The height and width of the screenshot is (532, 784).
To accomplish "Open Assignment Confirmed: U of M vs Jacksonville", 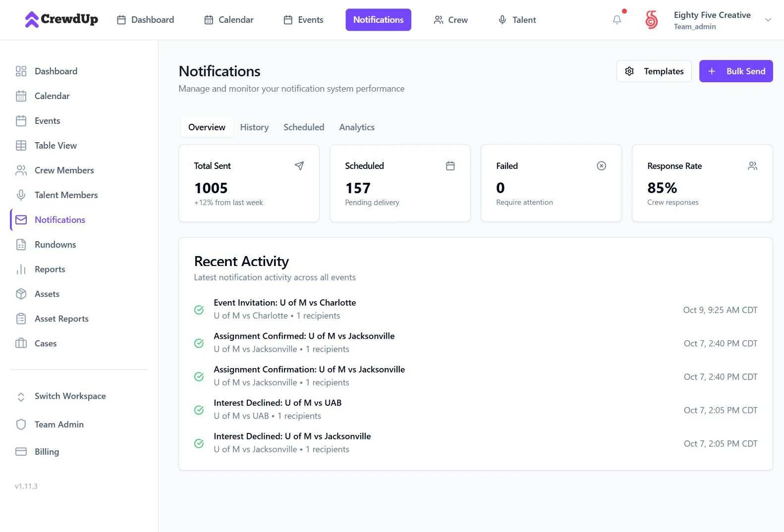I will [x=304, y=336].
